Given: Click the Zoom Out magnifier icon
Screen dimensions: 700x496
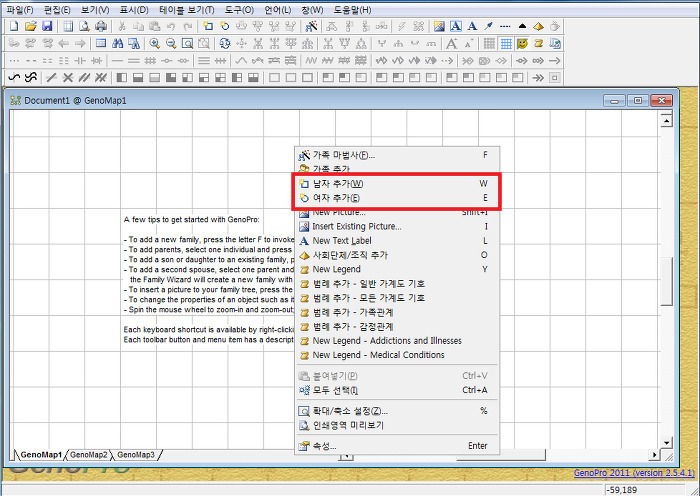Looking at the screenshot, I should pyautogui.click(x=171, y=43).
